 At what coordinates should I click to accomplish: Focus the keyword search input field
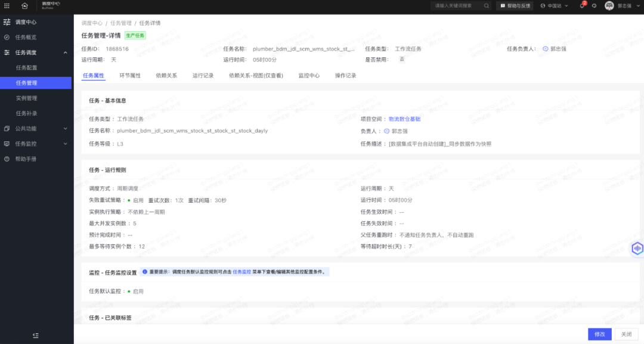tap(460, 6)
